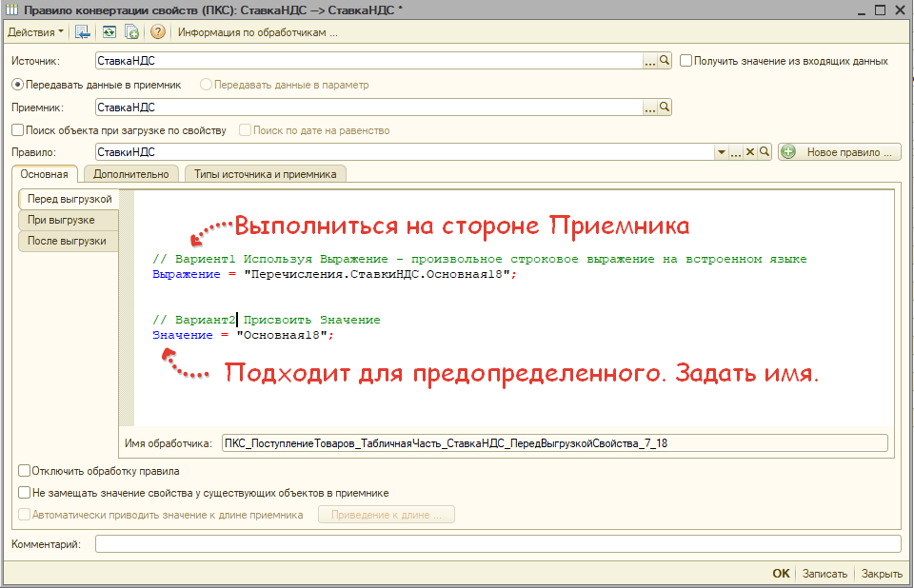Open Информация по обработчикам
Screen dimensions: 914x588
point(258,32)
